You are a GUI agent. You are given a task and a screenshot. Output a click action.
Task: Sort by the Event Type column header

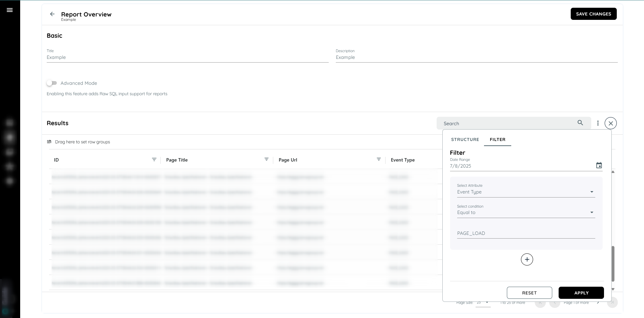(x=403, y=160)
